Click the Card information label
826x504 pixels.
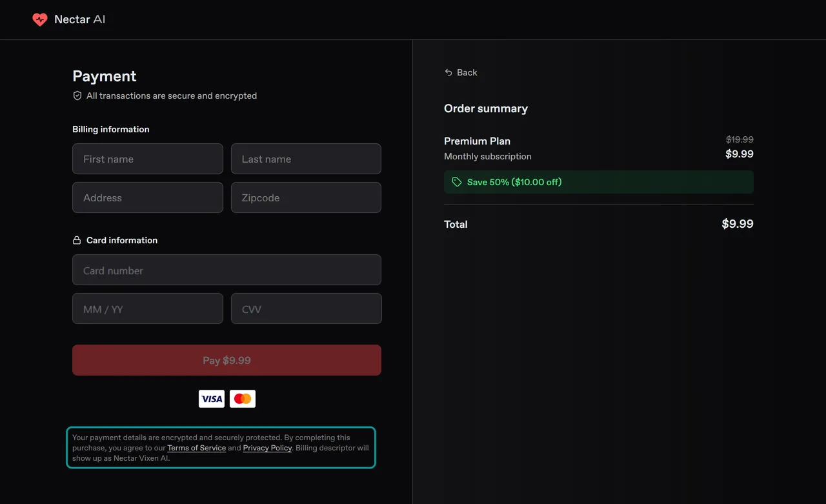point(122,240)
